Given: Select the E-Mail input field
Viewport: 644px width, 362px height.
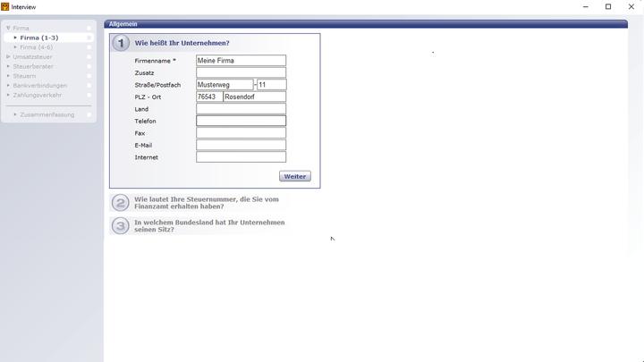Looking at the screenshot, I should [241, 145].
